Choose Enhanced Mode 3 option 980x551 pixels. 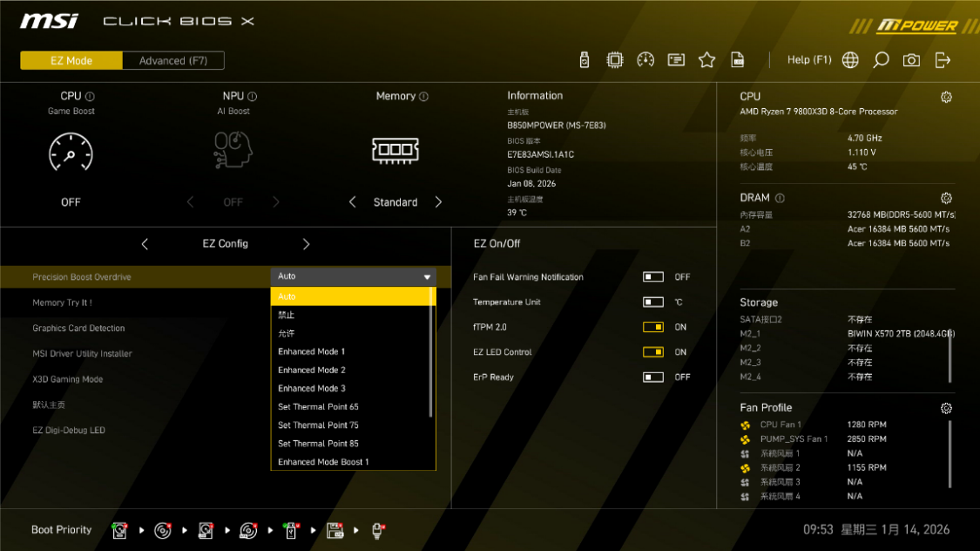tap(350, 388)
